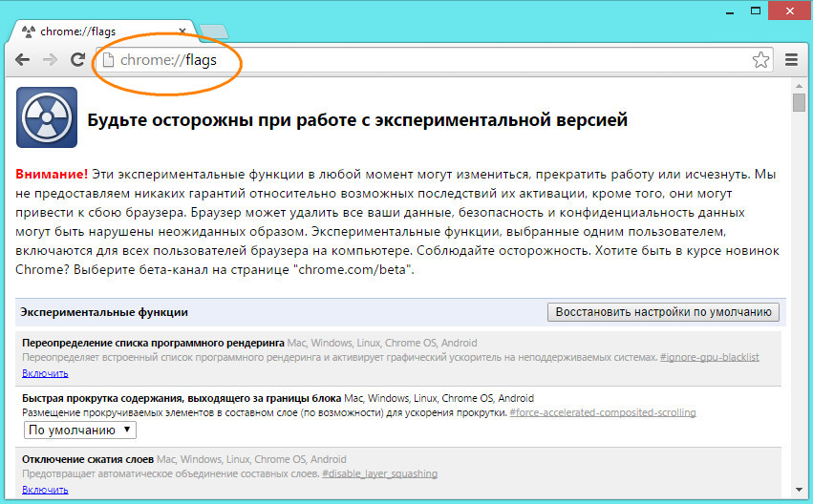Expand the По умолчанию dropdown
Screen dimensions: 813x504
pos(80,430)
